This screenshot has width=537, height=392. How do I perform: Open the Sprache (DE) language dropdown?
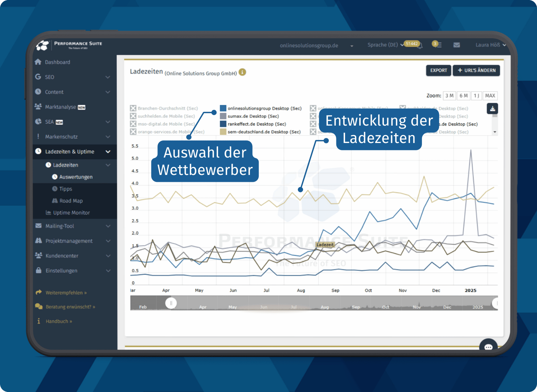[x=385, y=45]
